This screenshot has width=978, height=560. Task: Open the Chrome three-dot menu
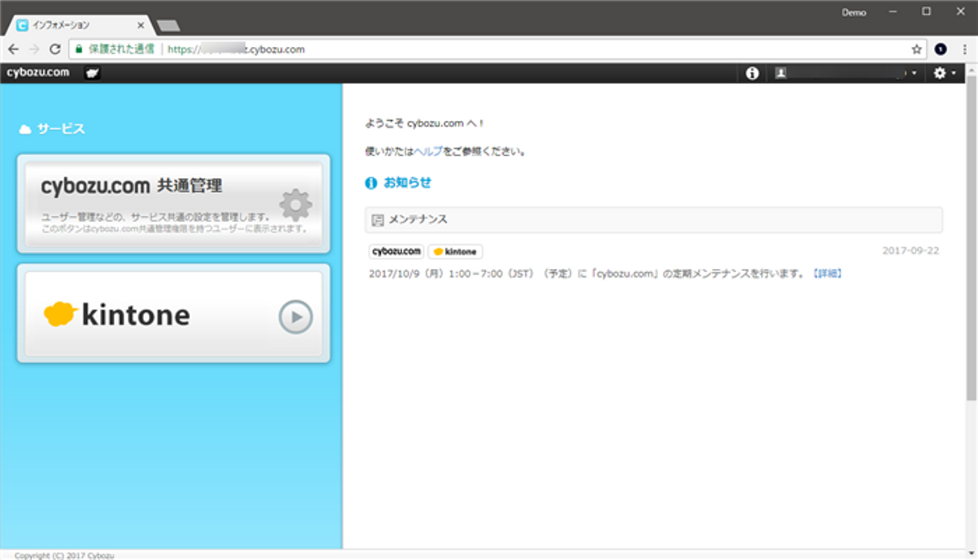964,50
